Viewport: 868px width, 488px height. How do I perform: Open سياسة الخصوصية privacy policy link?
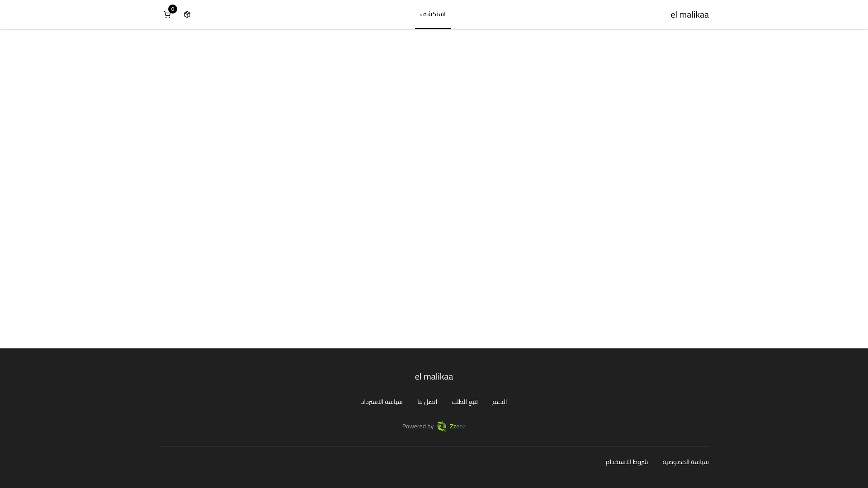tap(686, 462)
